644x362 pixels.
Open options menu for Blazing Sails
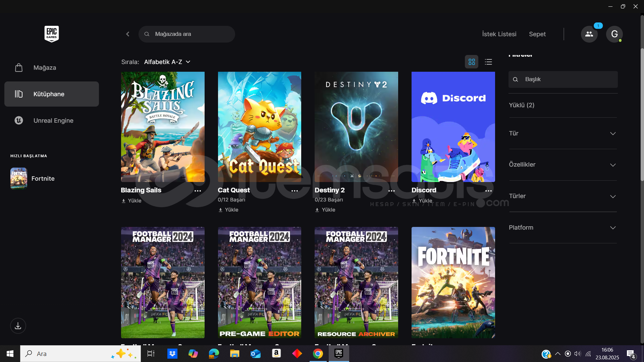[198, 191]
